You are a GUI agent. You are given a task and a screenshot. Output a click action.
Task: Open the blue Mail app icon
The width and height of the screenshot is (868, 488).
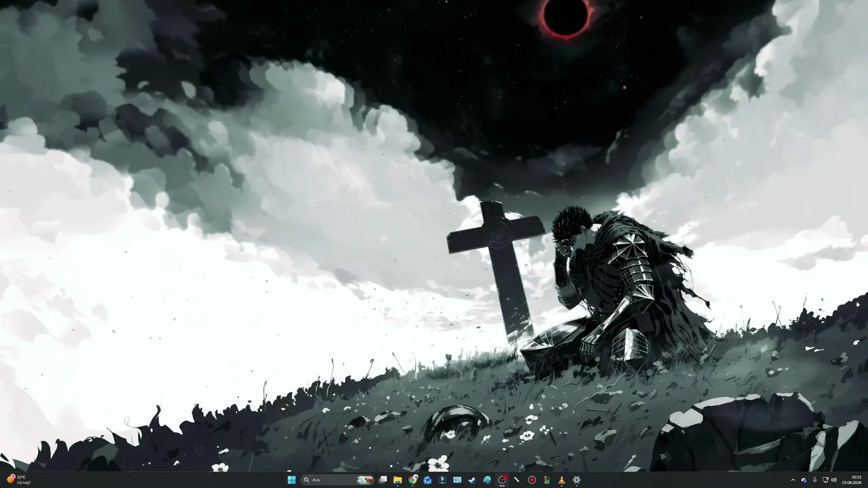pyautogui.click(x=427, y=480)
